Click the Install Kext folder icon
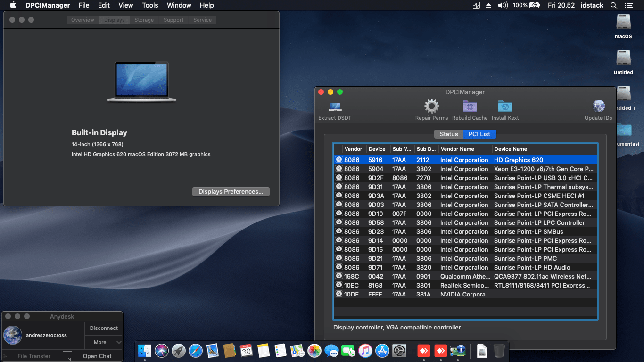The image size is (644, 362). 505,107
